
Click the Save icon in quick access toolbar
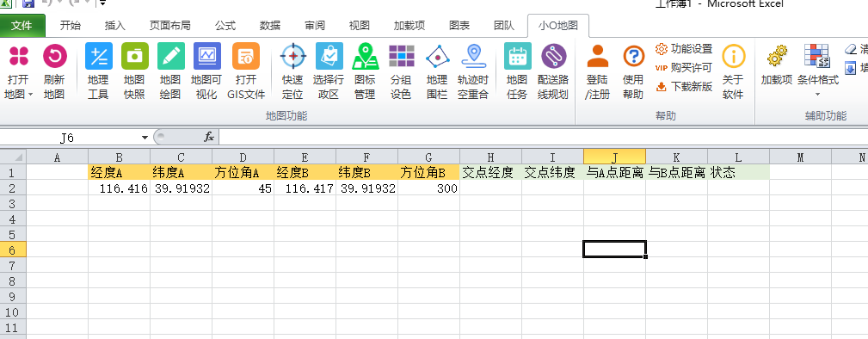coord(28,3)
